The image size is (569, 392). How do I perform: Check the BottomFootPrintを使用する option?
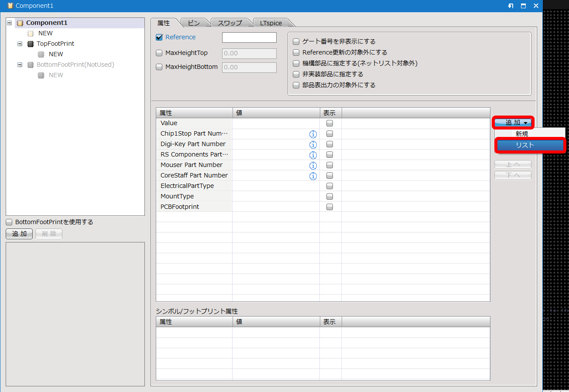[9, 222]
